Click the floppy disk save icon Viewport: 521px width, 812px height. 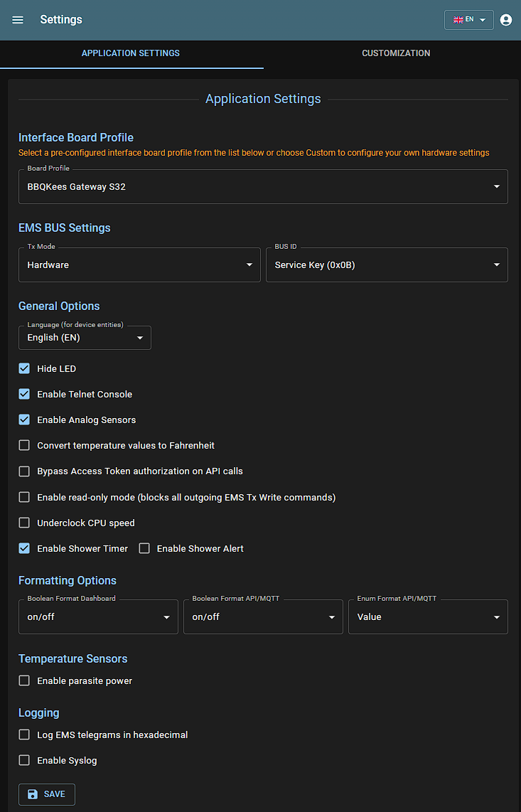(33, 794)
